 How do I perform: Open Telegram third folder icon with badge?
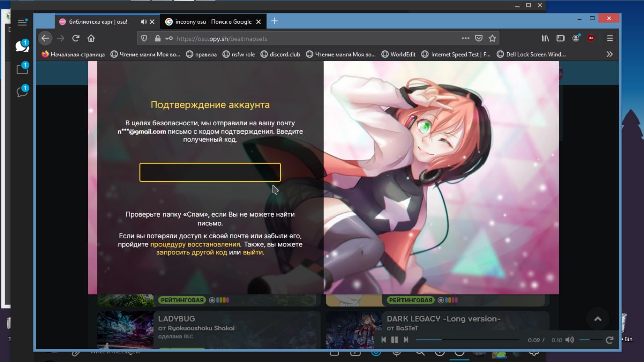pos(22,91)
